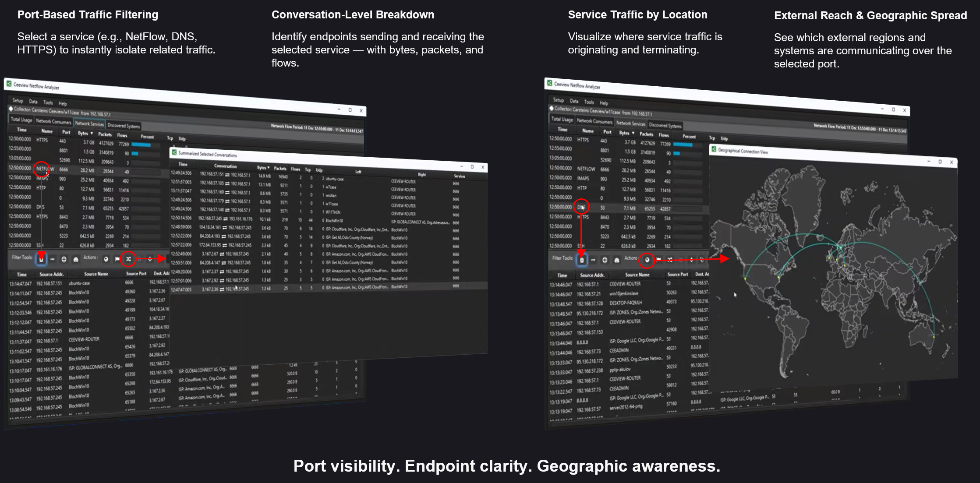Click HTTPS percent bar in the left analyzer
This screenshot has width=980, height=483.
[141, 145]
